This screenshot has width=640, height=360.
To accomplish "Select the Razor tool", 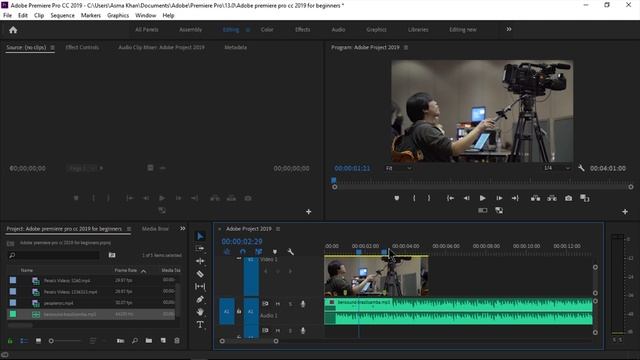I will [200, 274].
